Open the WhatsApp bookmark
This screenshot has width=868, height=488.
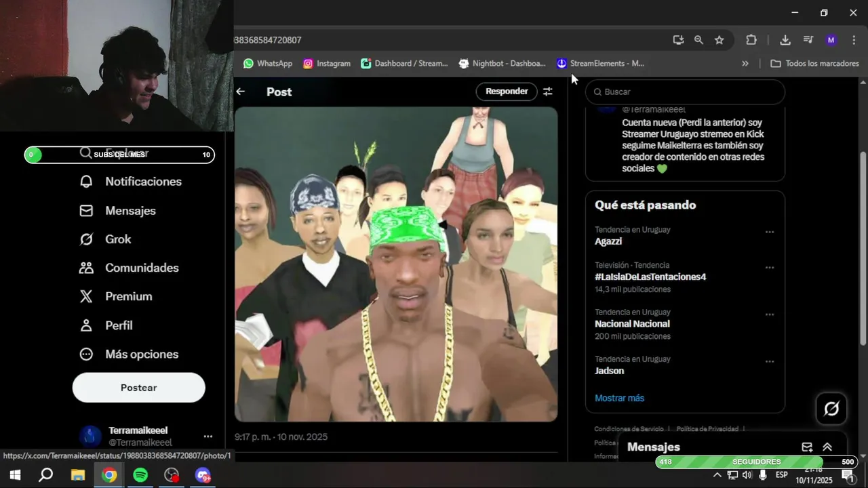click(x=267, y=63)
